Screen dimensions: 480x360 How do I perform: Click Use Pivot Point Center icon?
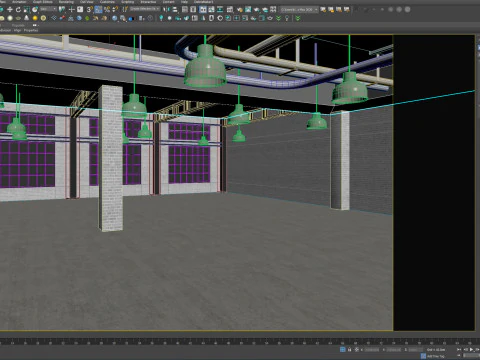click(x=62, y=9)
